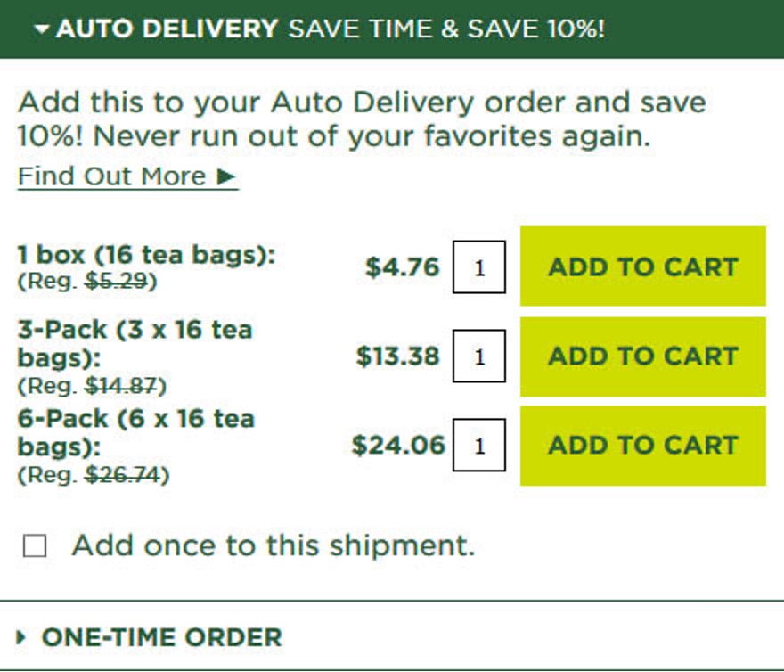The image size is (784, 672).
Task: Add the 1 box option to cart
Action: pyautogui.click(x=642, y=266)
